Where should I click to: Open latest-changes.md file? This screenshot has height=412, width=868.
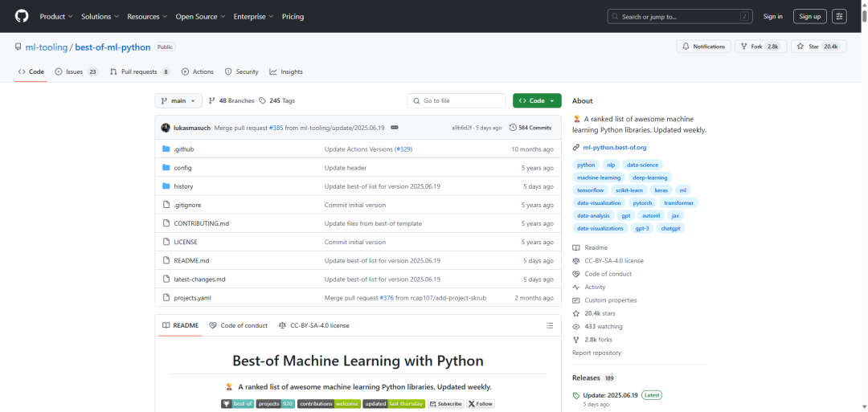pos(199,279)
